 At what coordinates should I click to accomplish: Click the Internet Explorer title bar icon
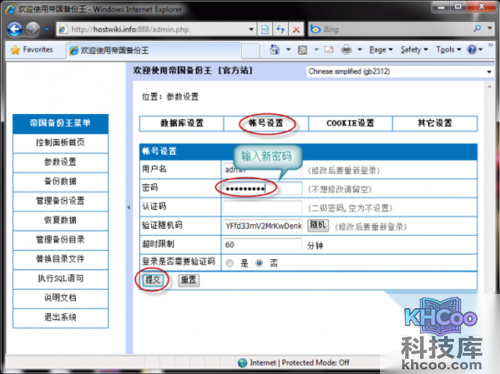click(11, 9)
